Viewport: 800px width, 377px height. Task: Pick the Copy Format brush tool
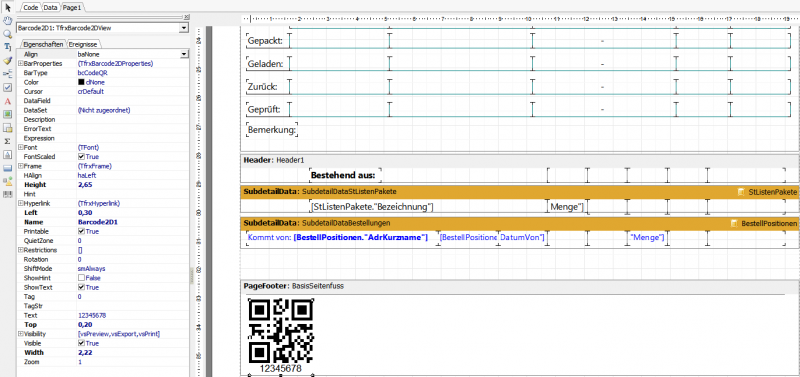(x=8, y=61)
